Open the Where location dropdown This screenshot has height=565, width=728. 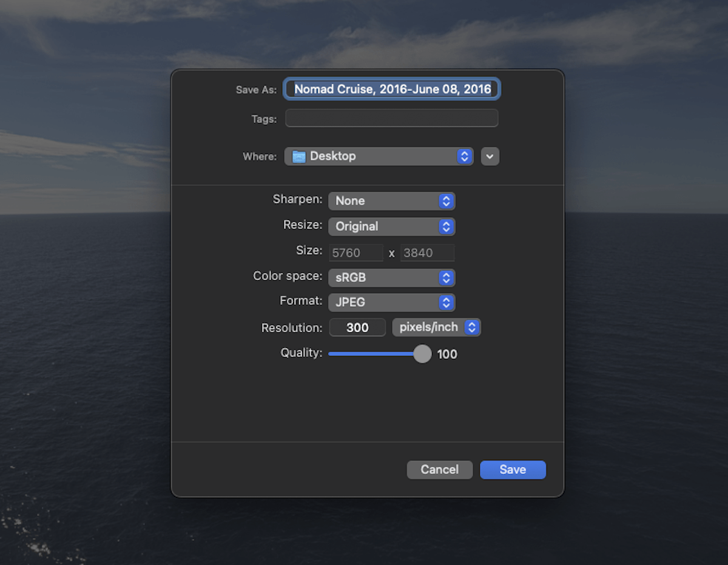379,156
